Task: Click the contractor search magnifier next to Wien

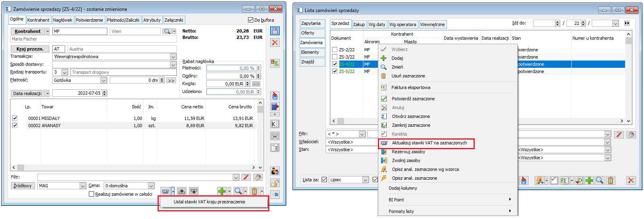Action: [x=167, y=31]
